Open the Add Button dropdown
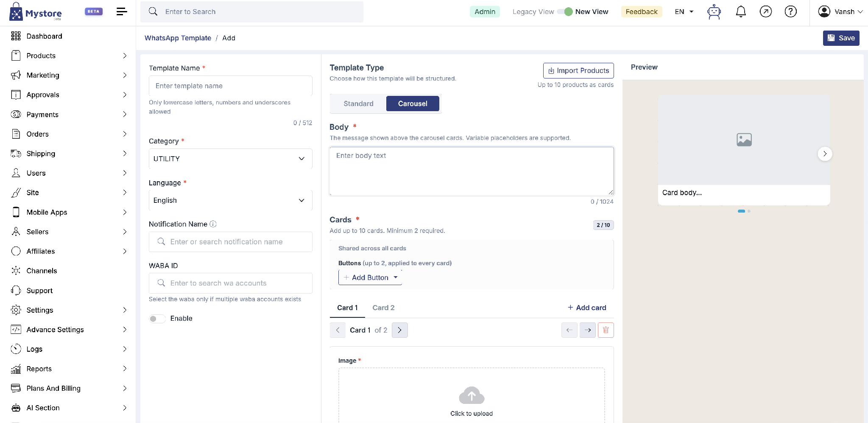Screen dimensions: 868x423 [370, 277]
